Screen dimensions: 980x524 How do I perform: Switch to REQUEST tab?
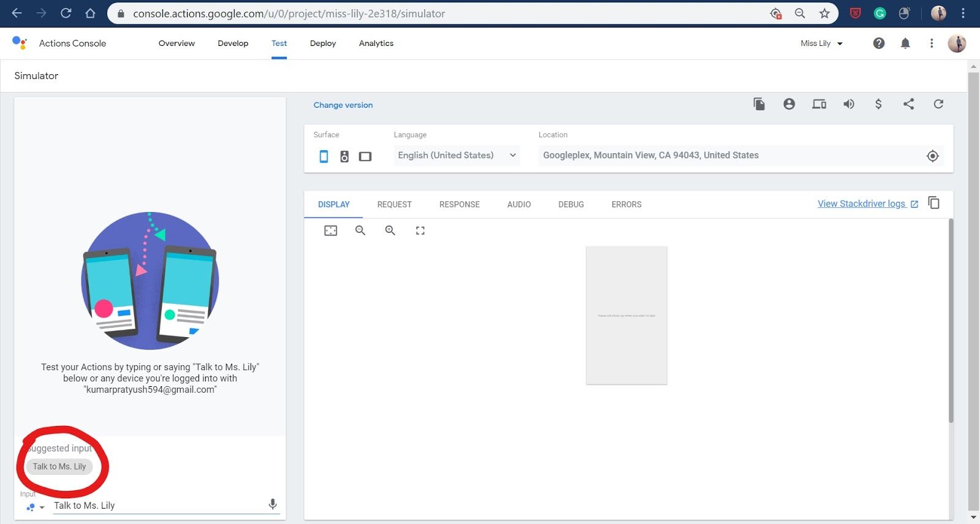click(394, 205)
